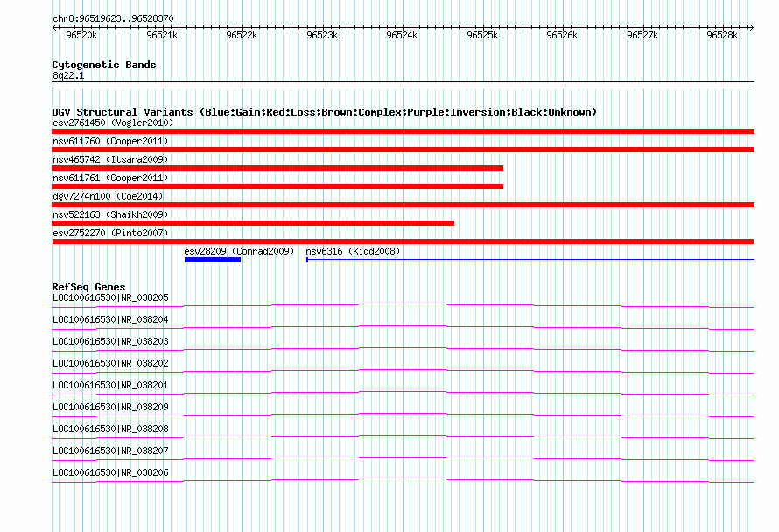779x532 pixels.
Task: Open LOC100616530|NR_038202 gene label
Action: coord(110,363)
